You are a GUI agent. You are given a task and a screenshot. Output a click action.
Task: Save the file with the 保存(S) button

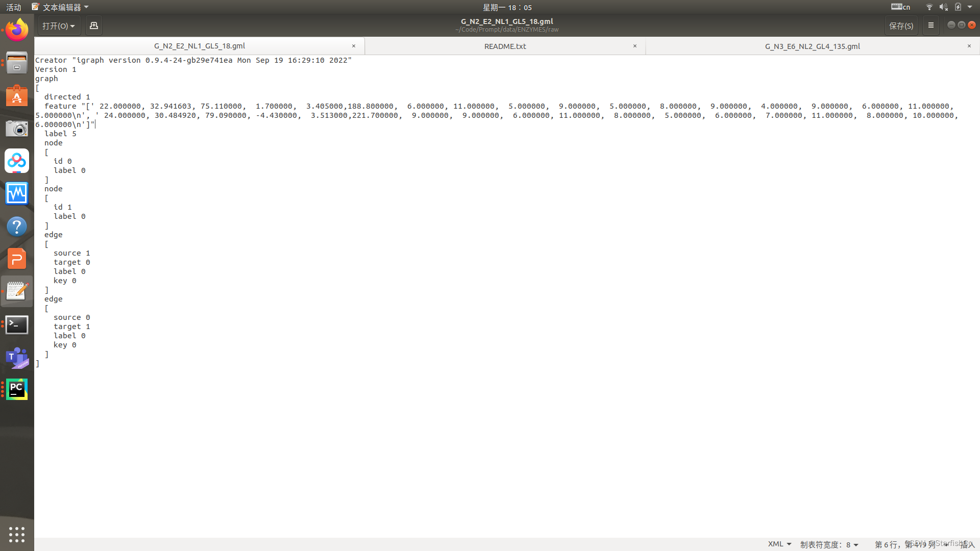click(901, 26)
